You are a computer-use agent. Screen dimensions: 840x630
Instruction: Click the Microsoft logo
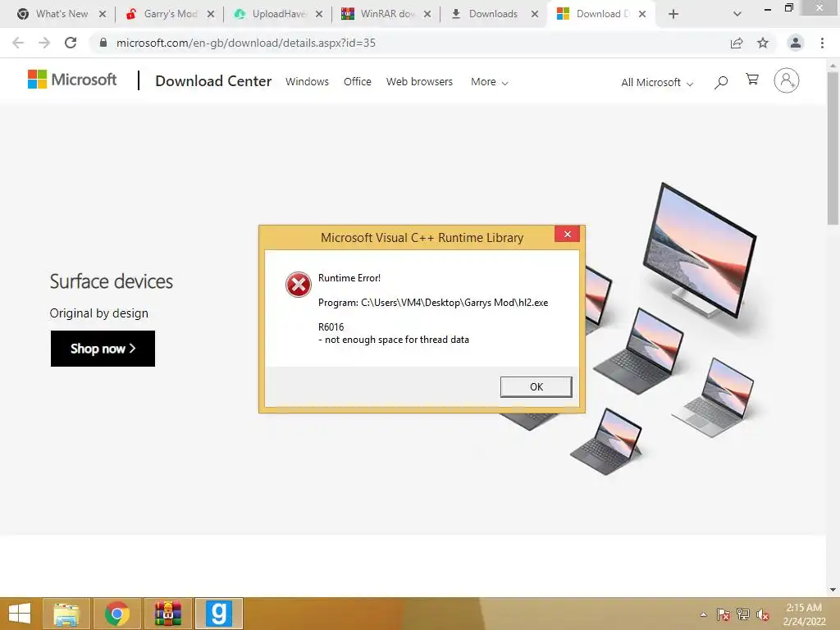(72, 80)
